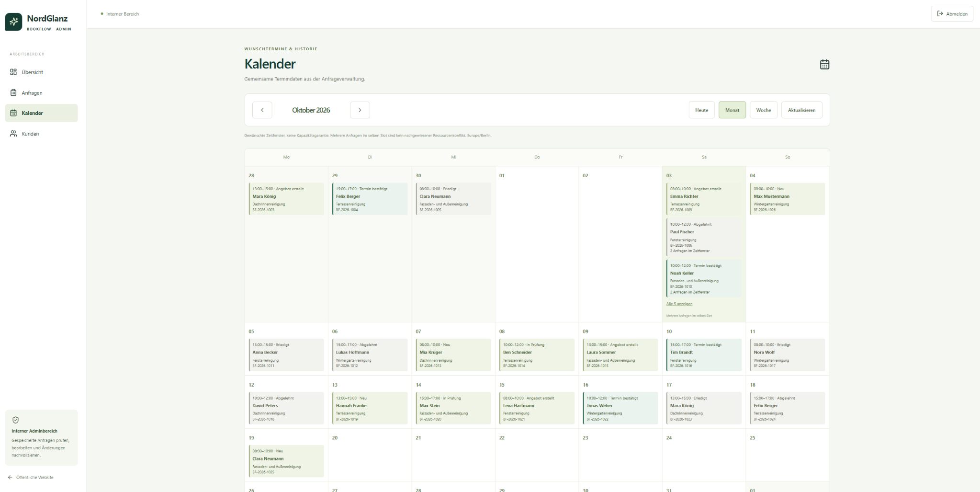
Task: Open Clara Neumann request BF-2026-1005
Action: pyautogui.click(x=453, y=199)
